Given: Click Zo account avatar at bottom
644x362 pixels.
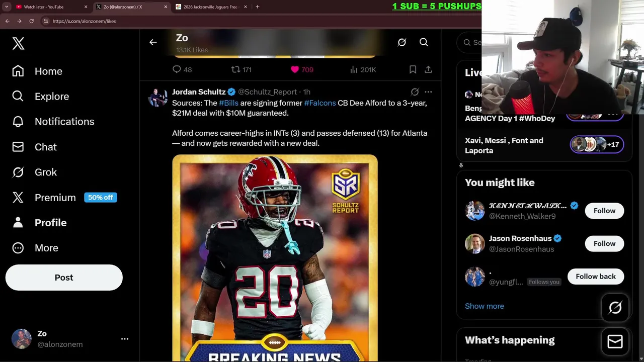Looking at the screenshot, I should [x=21, y=339].
